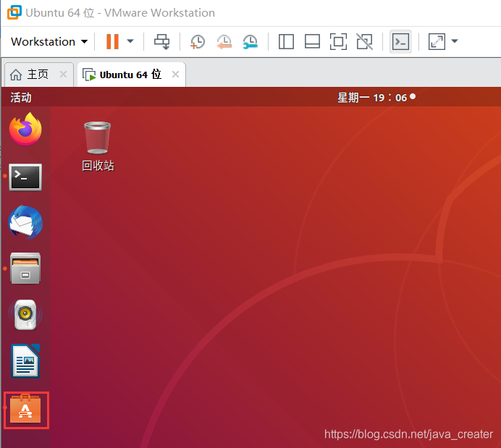This screenshot has height=448, width=501.
Task: Open the Terminal from the dock
Action: 25,177
